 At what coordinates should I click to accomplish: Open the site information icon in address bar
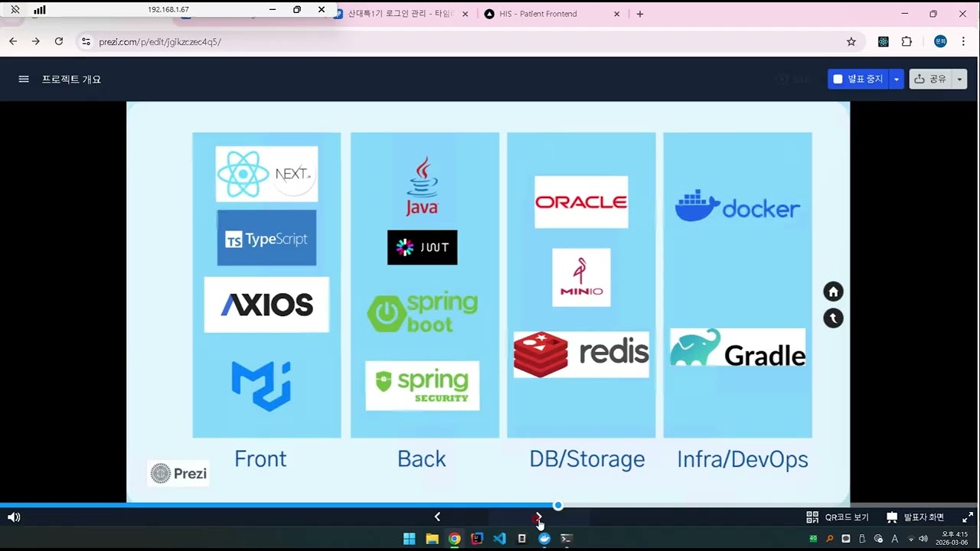86,41
